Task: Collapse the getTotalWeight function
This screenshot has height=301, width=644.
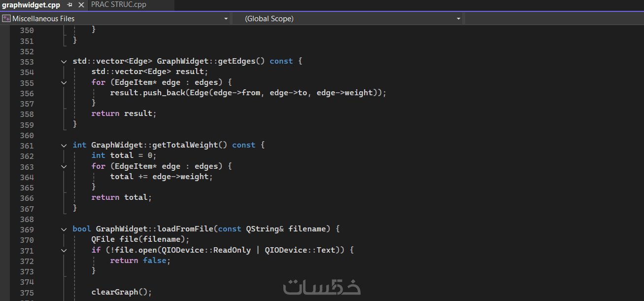Action: click(x=64, y=145)
